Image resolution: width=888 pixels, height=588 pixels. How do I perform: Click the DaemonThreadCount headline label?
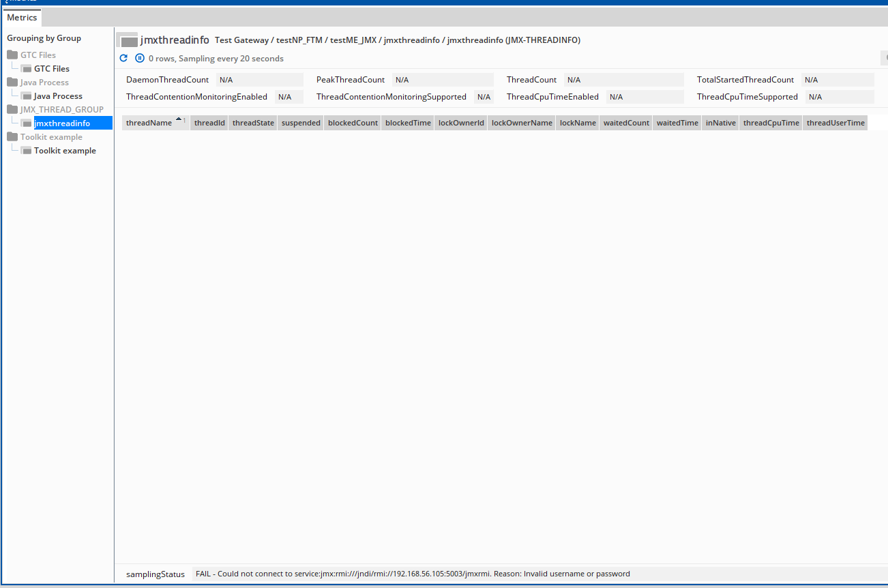(x=168, y=80)
